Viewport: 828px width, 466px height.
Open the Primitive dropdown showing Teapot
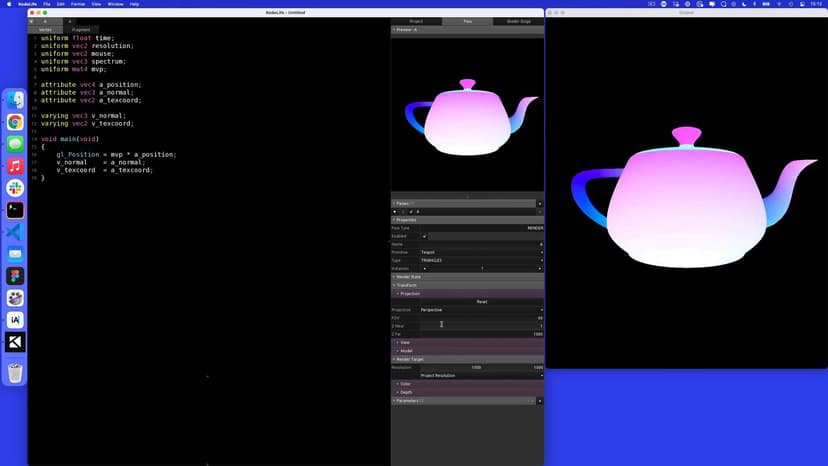coord(481,252)
